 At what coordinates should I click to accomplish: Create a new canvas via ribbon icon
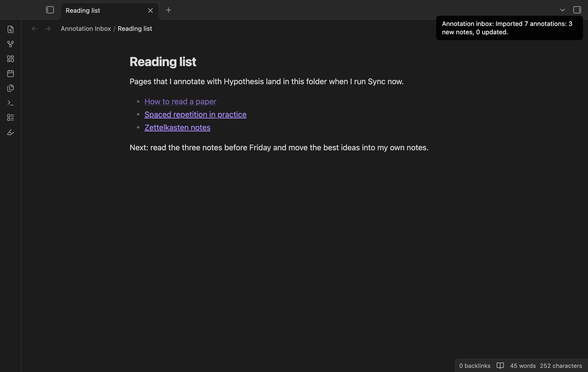tap(10, 59)
